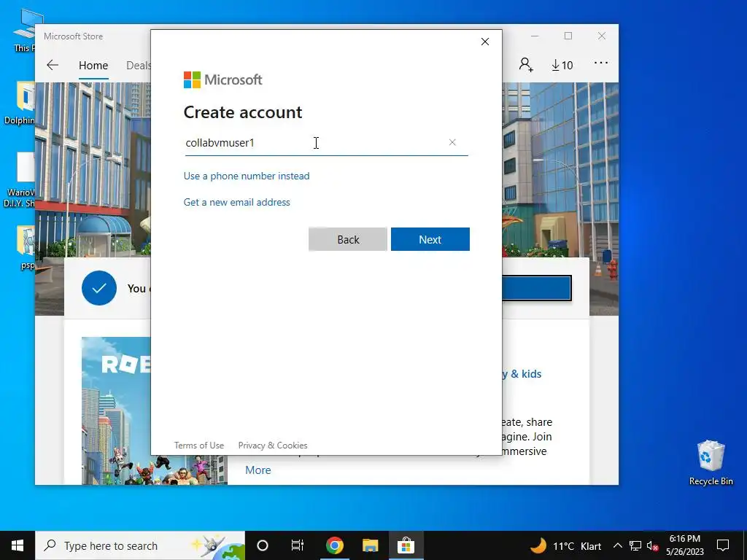Open the Recycle Bin desktop icon

pyautogui.click(x=711, y=462)
